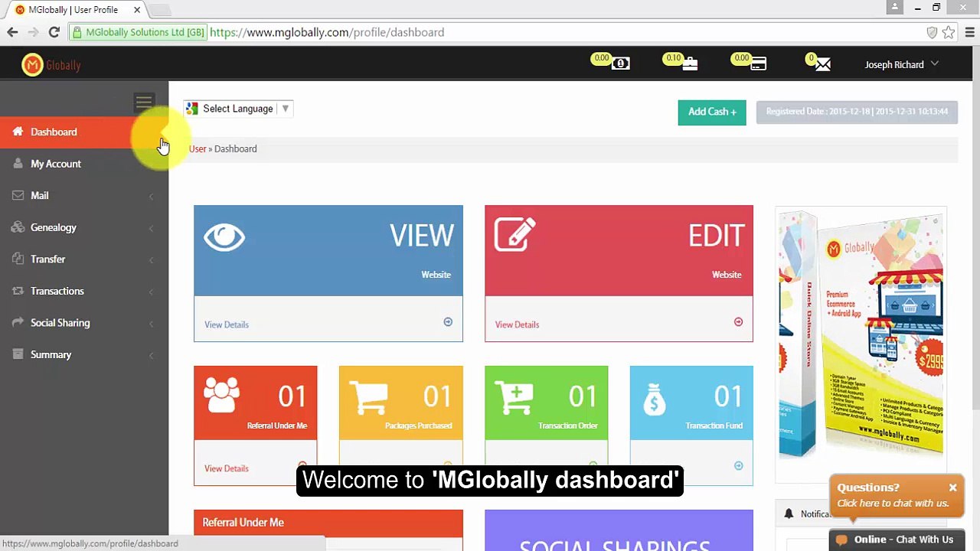Click the shield icon in the address bar

pyautogui.click(x=932, y=32)
